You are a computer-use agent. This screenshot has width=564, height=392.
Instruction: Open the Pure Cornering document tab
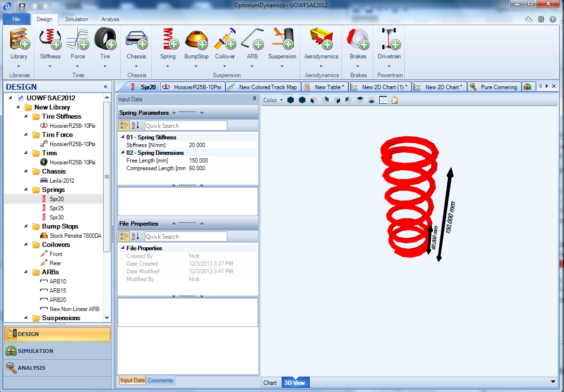pos(495,87)
